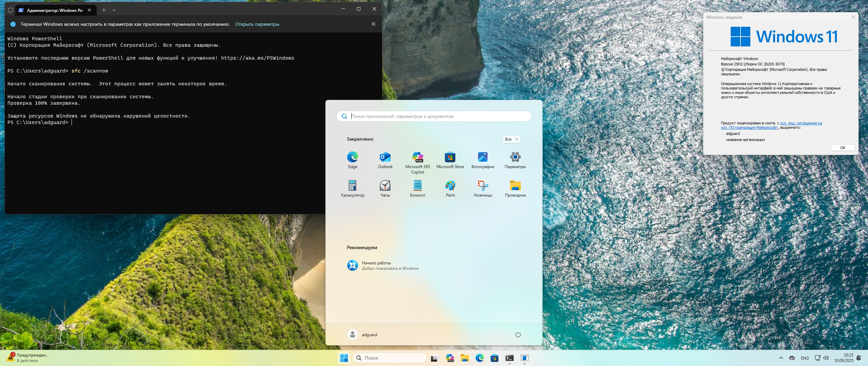Expand all apps with Все button

point(511,139)
